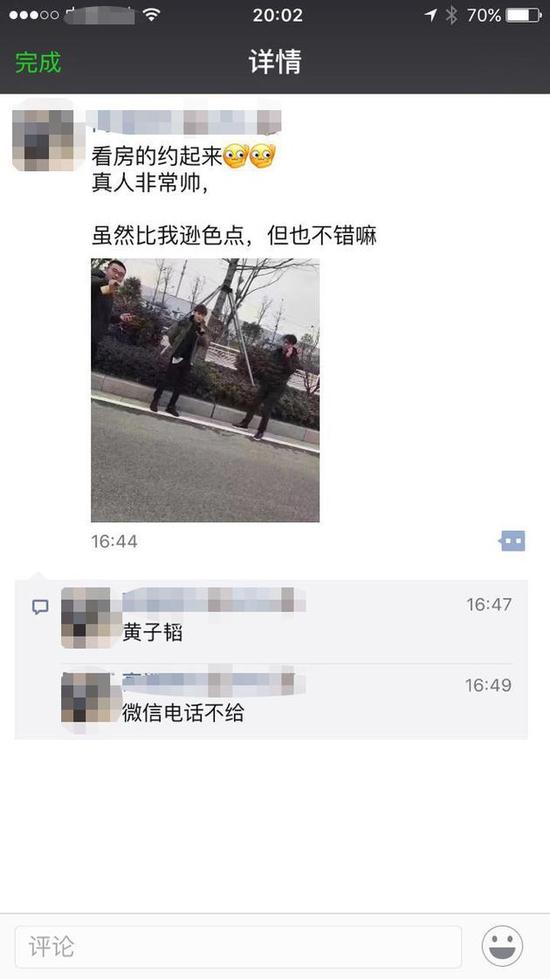Tap the post author's pixelated avatar
Image resolution: width=550 pixels, height=979 pixels.
[43, 135]
